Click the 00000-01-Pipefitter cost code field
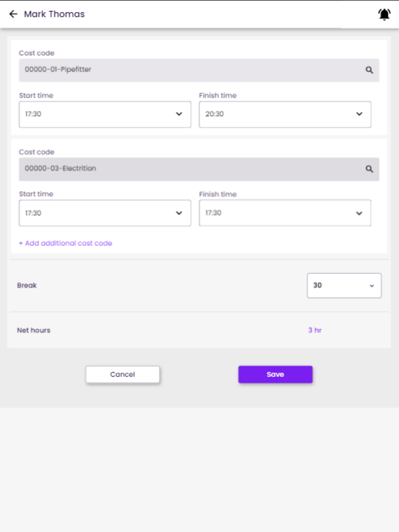This screenshot has width=399, height=532. click(x=199, y=70)
